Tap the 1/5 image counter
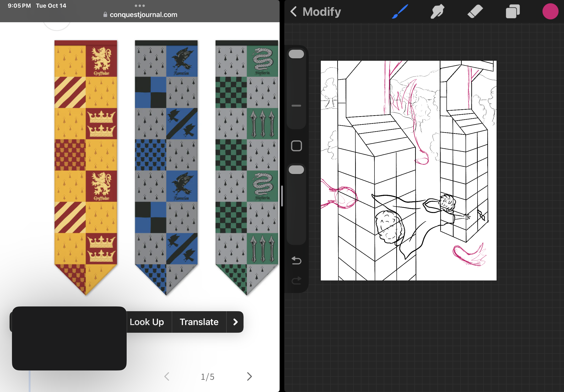564x392 pixels. pos(207,376)
